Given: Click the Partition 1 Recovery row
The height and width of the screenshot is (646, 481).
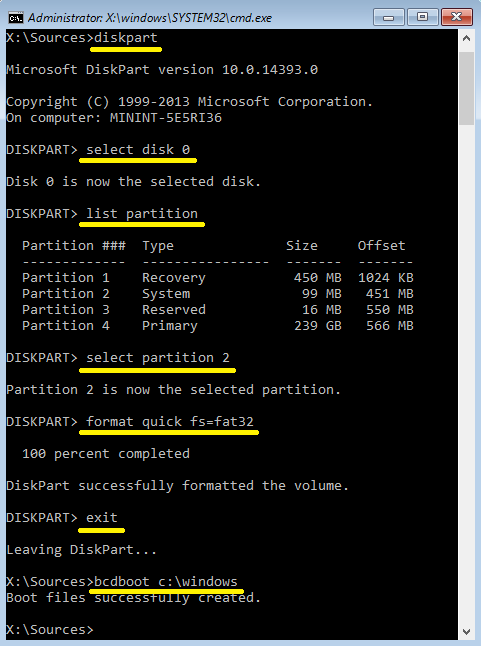Looking at the screenshot, I should (x=217, y=278).
